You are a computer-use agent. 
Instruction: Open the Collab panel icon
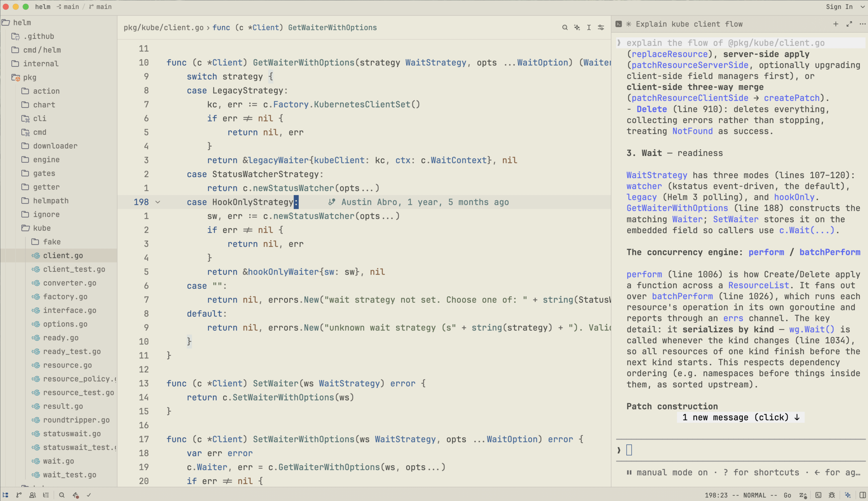point(32,495)
